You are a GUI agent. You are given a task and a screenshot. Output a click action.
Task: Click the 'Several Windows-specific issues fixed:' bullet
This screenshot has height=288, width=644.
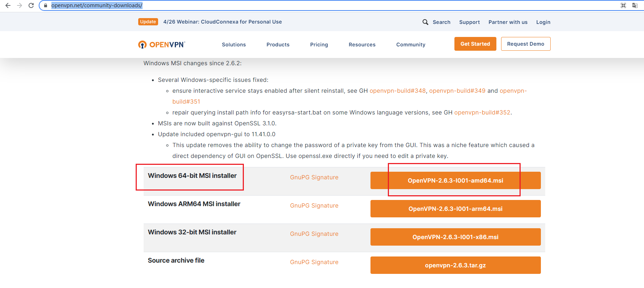coord(213,80)
